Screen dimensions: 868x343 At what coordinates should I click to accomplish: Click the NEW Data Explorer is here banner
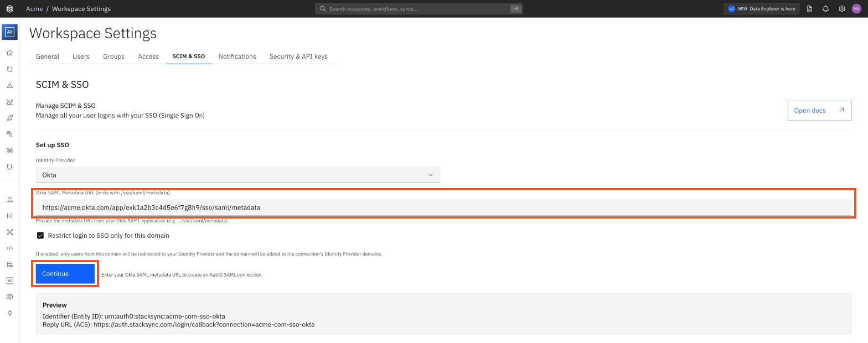pos(761,9)
